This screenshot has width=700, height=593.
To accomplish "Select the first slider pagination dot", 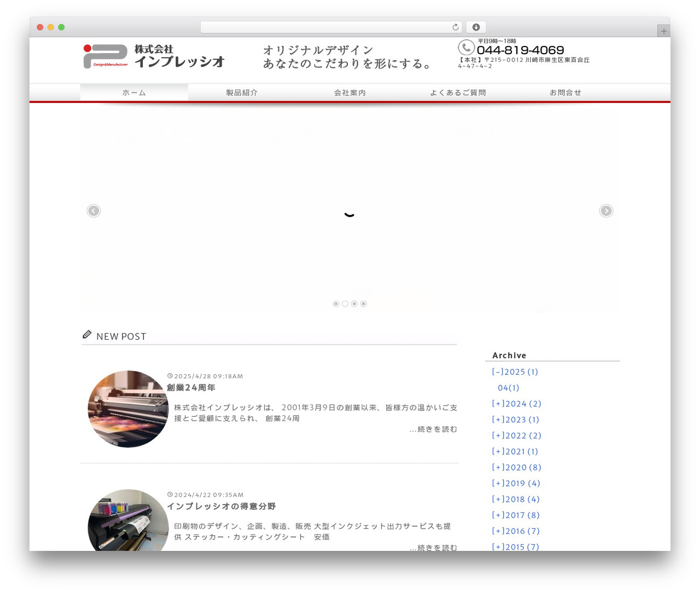I will pos(336,304).
